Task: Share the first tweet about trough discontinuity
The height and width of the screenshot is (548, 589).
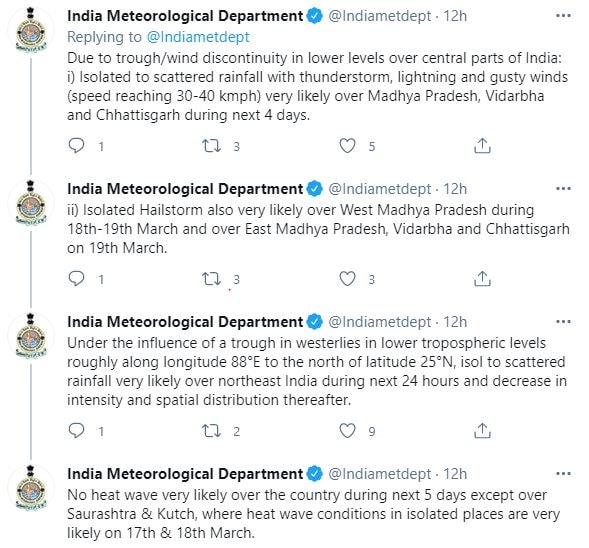Action: pos(482,146)
